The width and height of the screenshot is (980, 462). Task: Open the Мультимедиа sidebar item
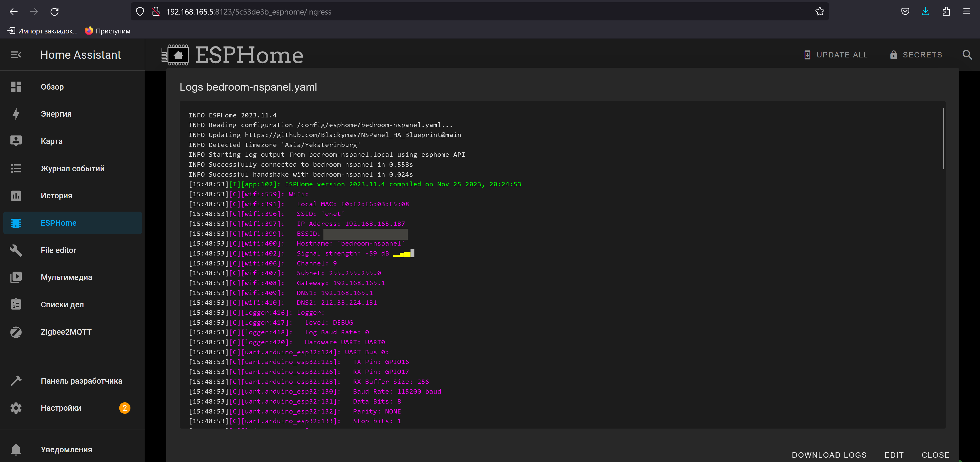click(x=72, y=277)
